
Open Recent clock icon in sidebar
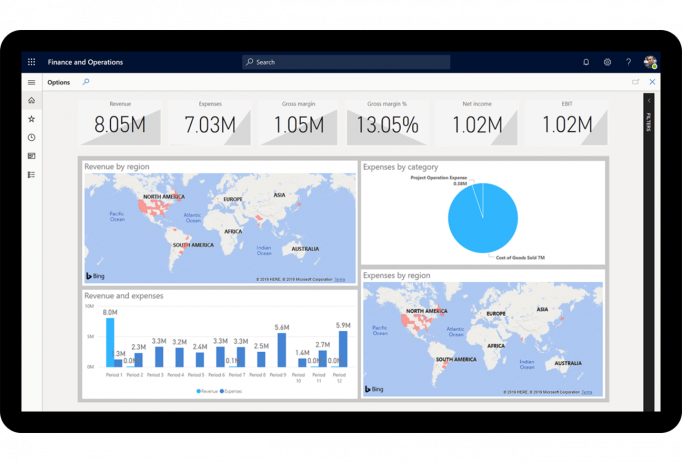31,137
